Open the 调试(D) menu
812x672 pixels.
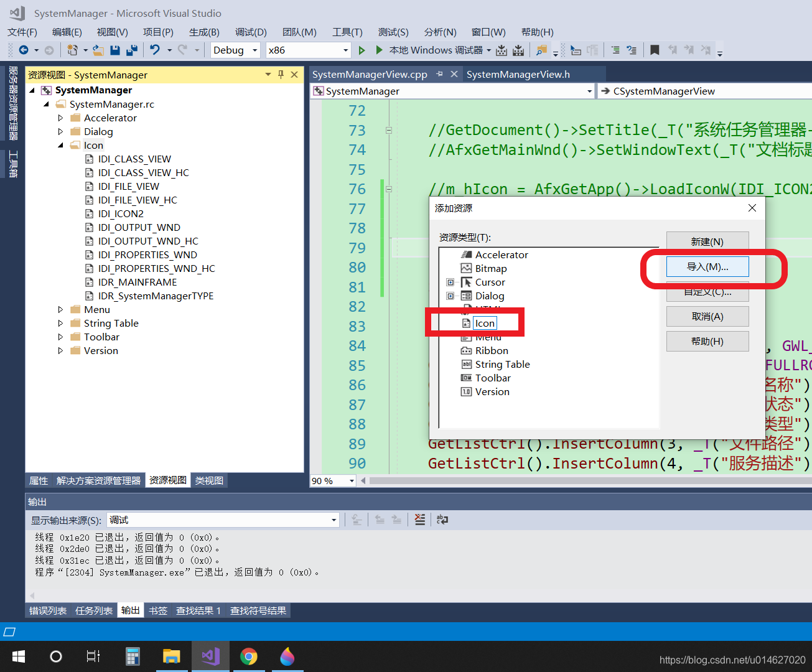click(251, 32)
